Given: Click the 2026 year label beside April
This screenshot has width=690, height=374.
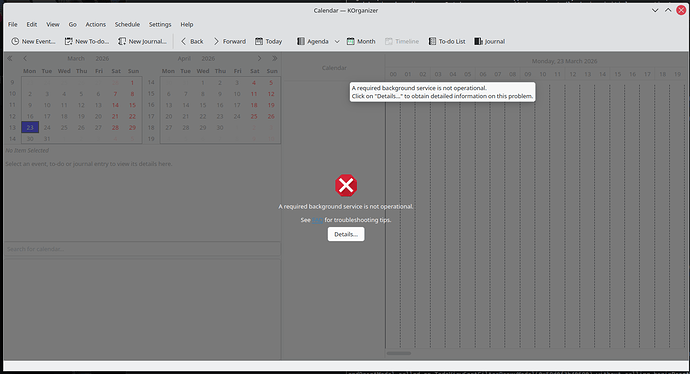Looking at the screenshot, I should tap(208, 59).
